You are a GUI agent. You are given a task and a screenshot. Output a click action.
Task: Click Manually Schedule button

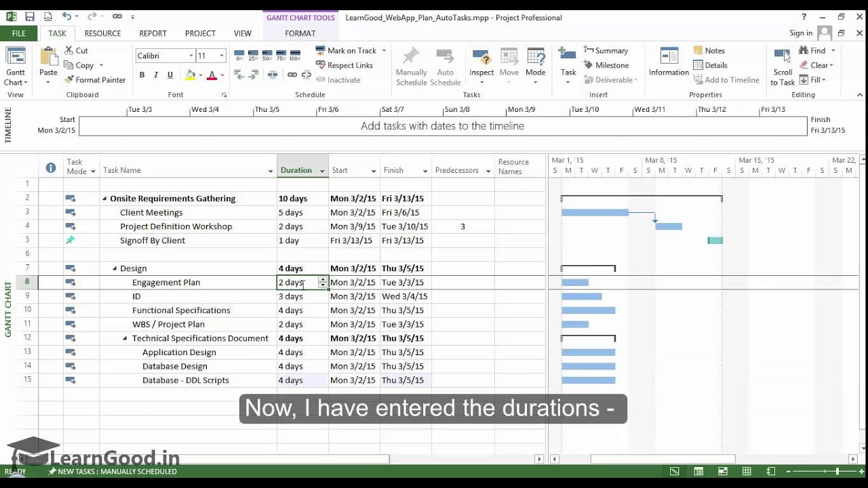pos(411,66)
